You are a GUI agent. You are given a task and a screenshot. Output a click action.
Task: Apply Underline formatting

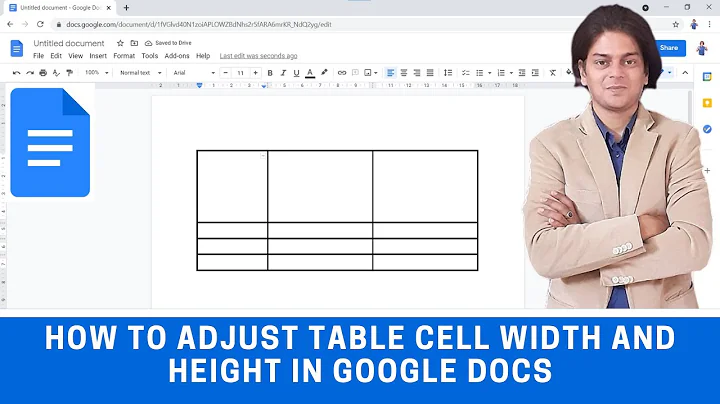296,73
